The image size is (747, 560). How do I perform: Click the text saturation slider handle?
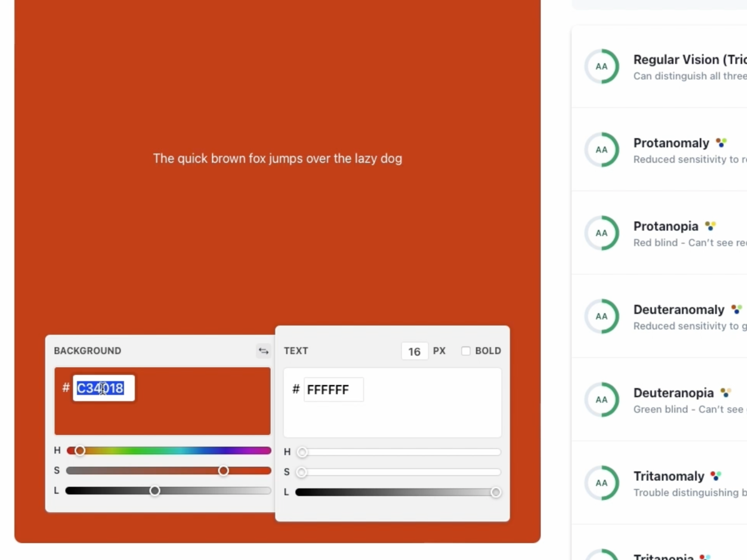click(x=302, y=472)
